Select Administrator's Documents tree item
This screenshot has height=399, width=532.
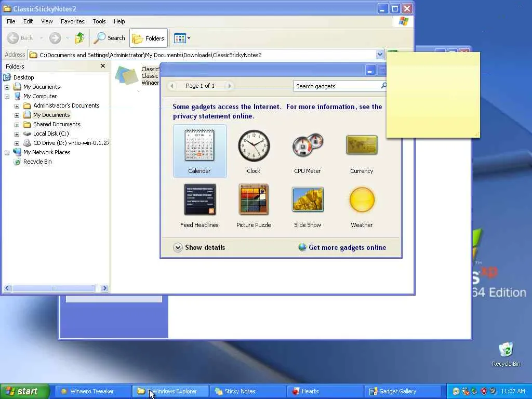pos(66,105)
